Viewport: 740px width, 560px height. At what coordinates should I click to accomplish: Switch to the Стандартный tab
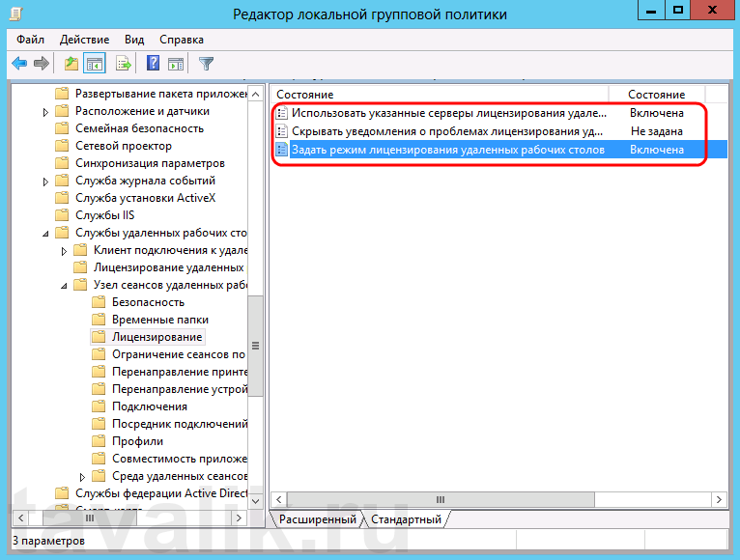point(406,519)
